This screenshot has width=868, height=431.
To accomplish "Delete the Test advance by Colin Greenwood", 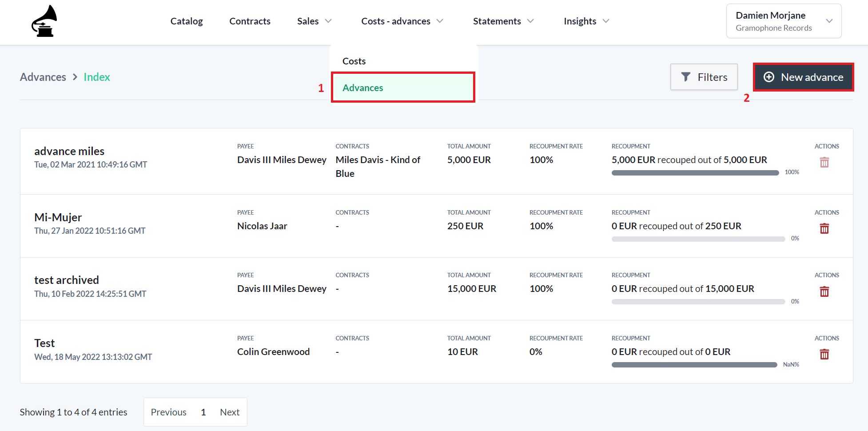I will pos(824,354).
